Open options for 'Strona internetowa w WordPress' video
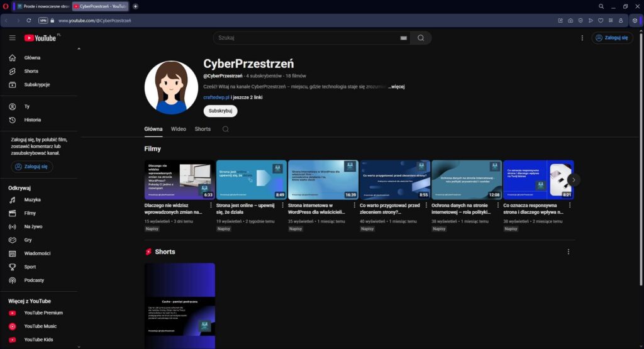The height and width of the screenshot is (349, 644). tap(355, 205)
